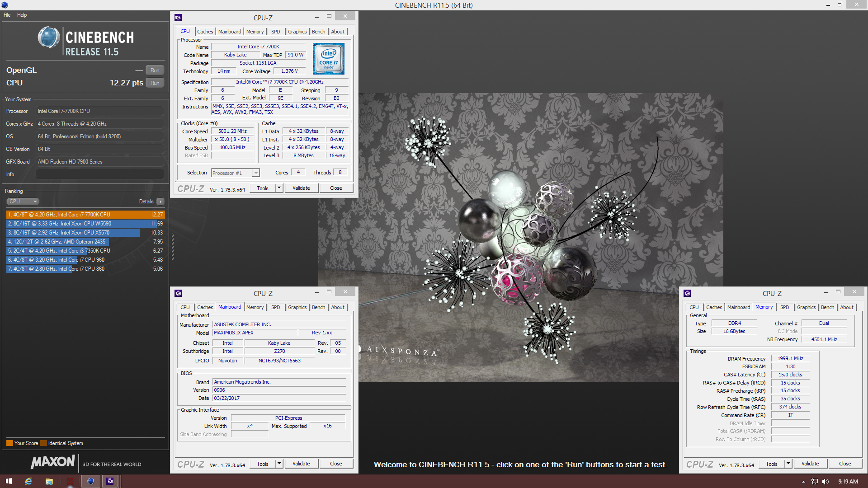Click Tools button in Mainboard CPU-Z window

(x=263, y=464)
